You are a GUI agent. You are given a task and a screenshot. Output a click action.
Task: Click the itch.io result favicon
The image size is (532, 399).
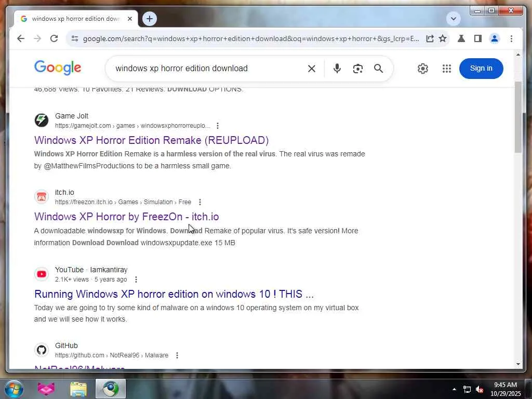click(42, 196)
